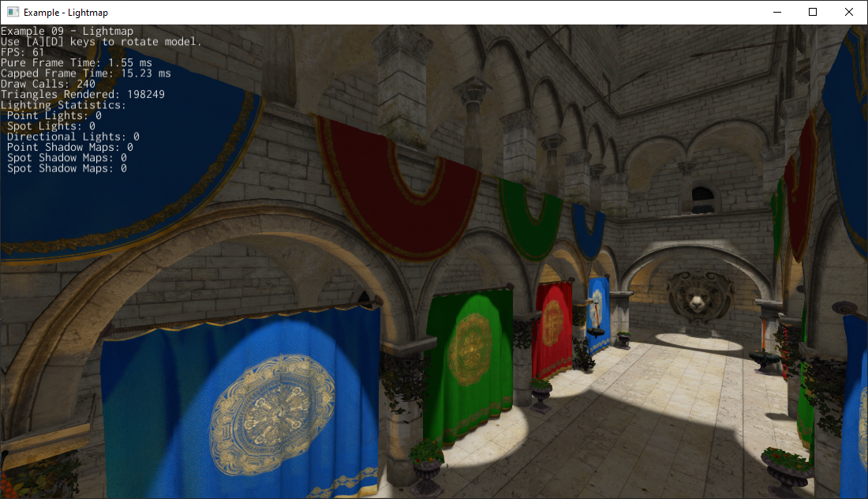
Task: Click the "Use [A][D] keys" instruction line
Action: click(x=101, y=41)
